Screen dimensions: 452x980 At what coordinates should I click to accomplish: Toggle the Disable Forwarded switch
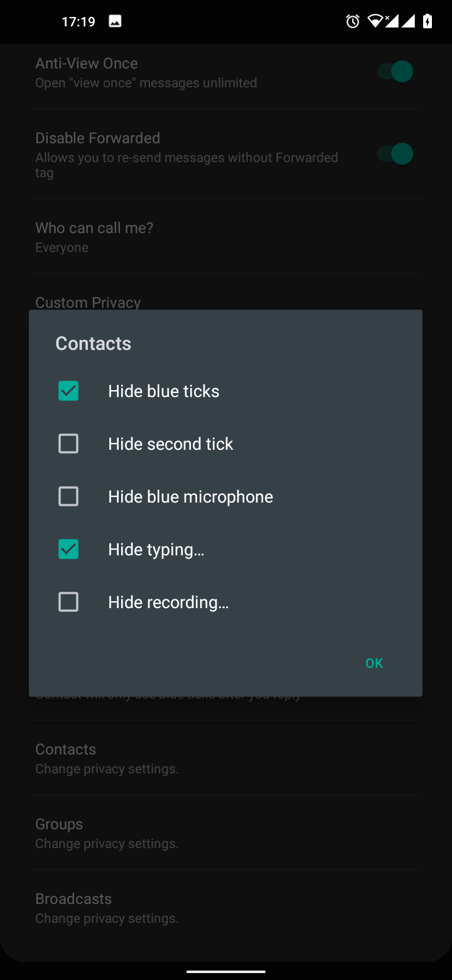pyautogui.click(x=395, y=154)
